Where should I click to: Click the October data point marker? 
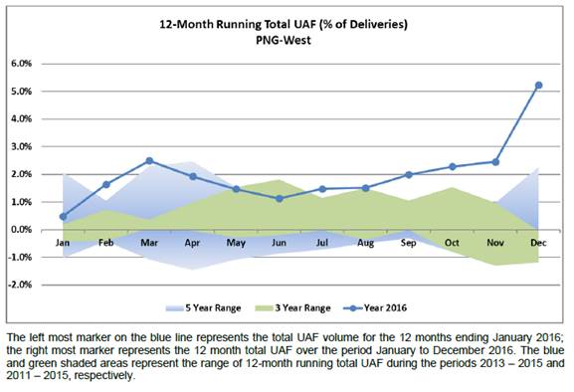452,166
